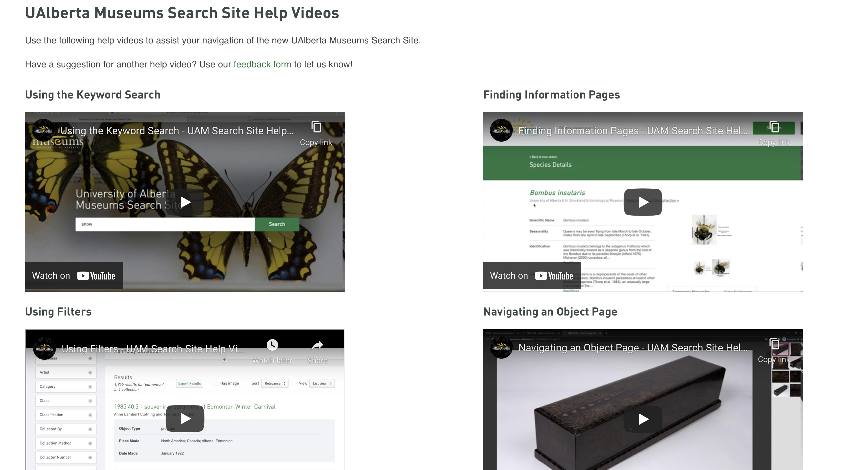Watch Keyword Search video on YouTube
Image resolution: width=868 pixels, height=470 pixels.
tap(74, 276)
